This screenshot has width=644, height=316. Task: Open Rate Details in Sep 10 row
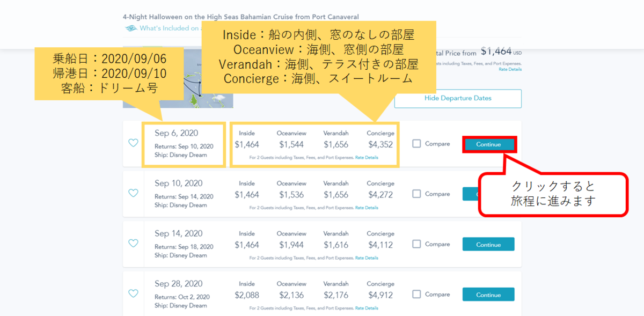coord(367,208)
